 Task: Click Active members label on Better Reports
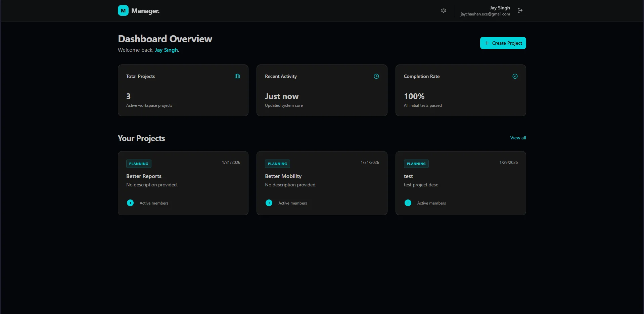coord(154,203)
